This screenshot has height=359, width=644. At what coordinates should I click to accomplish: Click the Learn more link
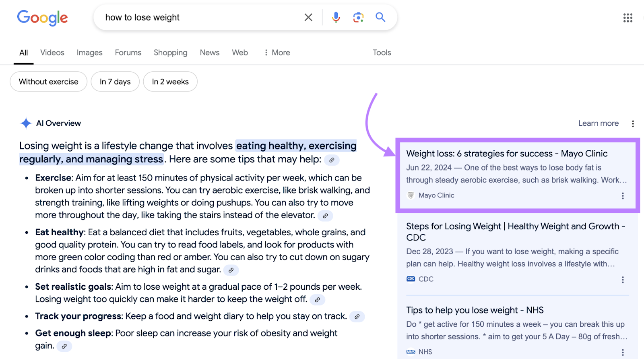[598, 123]
